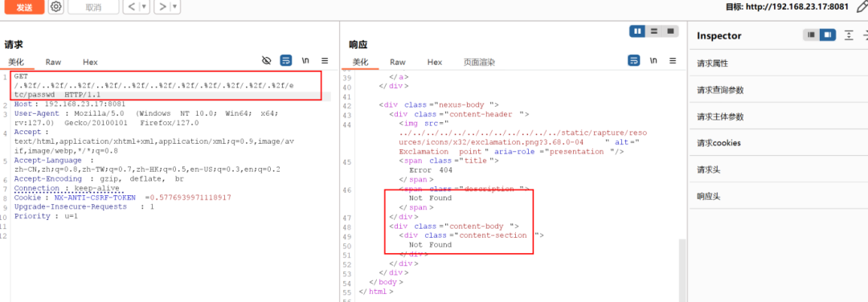Click the content-header div line in response
Screen dimensions: 868x302
click(x=459, y=114)
